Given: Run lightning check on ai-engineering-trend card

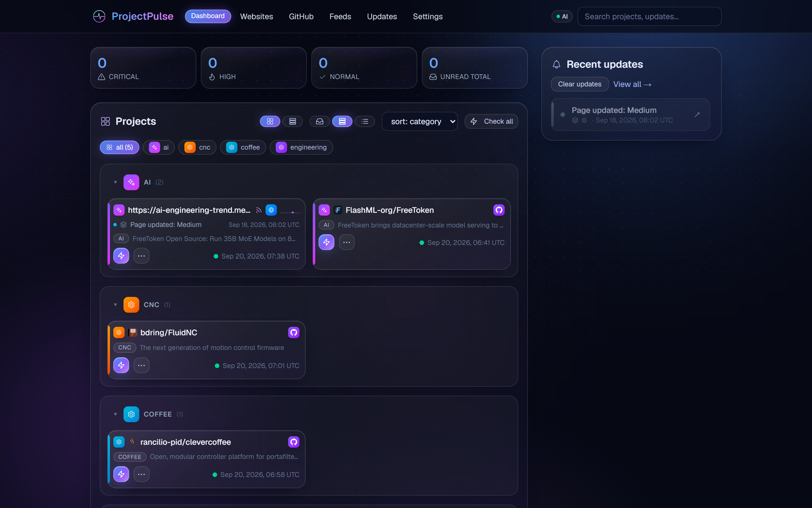Looking at the screenshot, I should [x=121, y=256].
